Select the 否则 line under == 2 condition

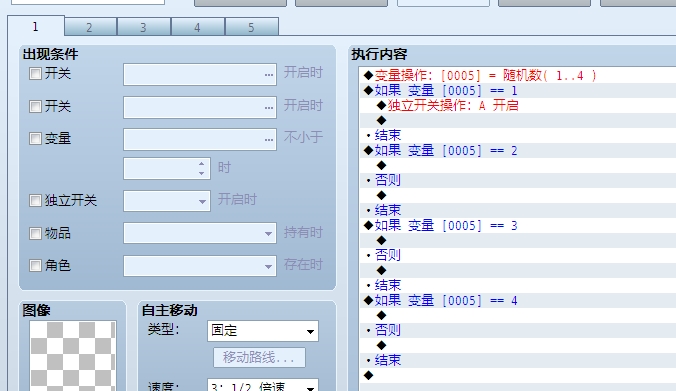[x=517, y=180]
